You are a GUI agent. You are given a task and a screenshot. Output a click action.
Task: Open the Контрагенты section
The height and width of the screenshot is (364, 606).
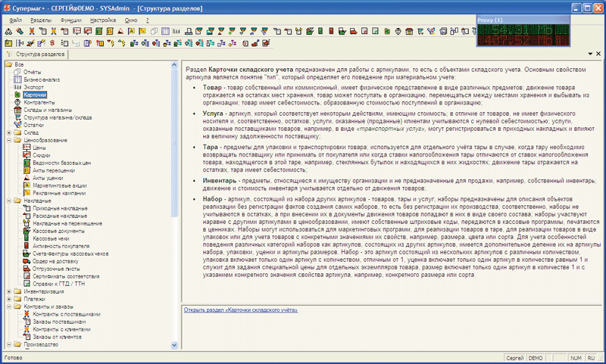point(39,103)
